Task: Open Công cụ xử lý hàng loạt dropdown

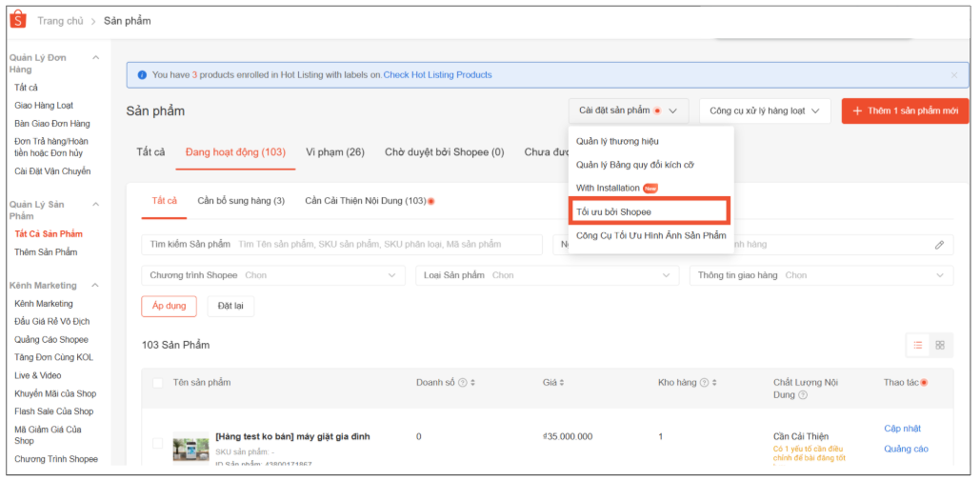Action: [765, 110]
